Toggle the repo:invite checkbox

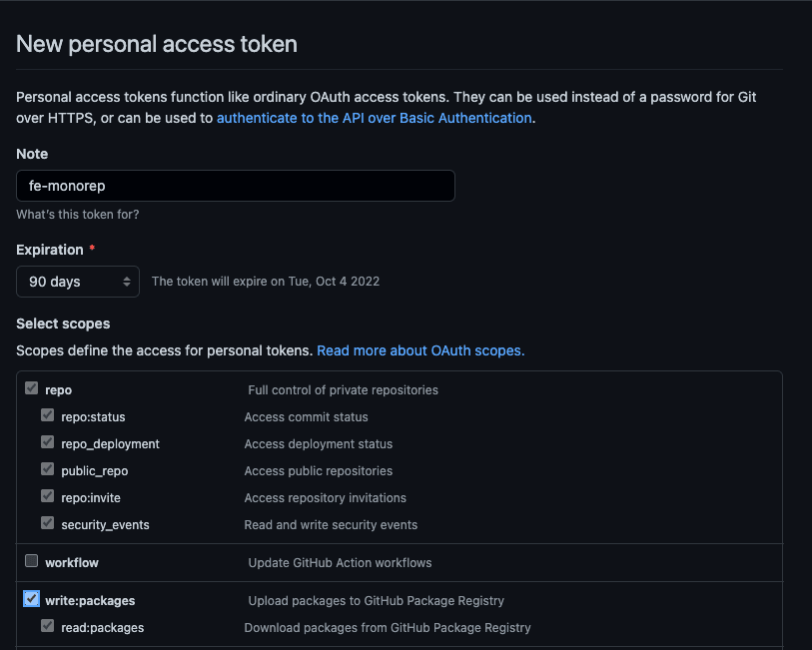coord(47,497)
